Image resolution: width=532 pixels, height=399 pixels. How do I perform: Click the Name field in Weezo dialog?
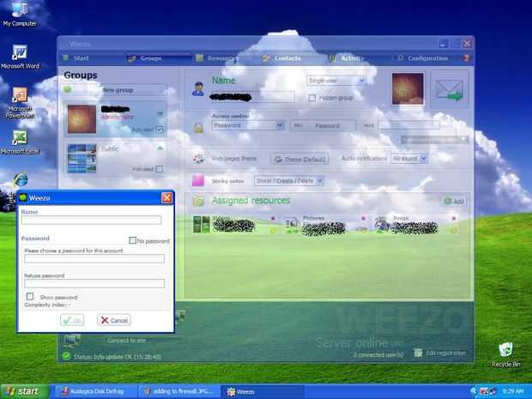coord(91,220)
